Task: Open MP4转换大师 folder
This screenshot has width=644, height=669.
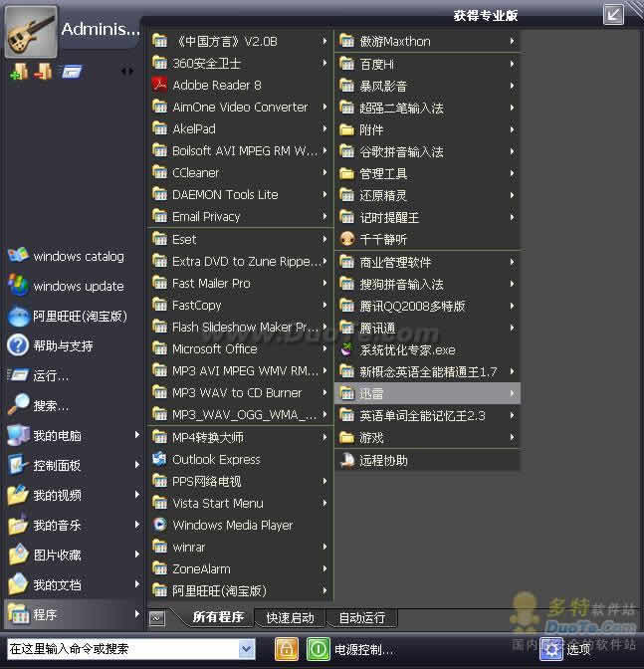Action: pos(240,437)
